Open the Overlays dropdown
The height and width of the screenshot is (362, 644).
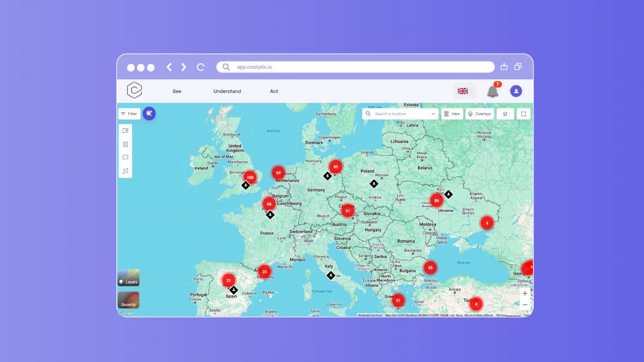479,114
